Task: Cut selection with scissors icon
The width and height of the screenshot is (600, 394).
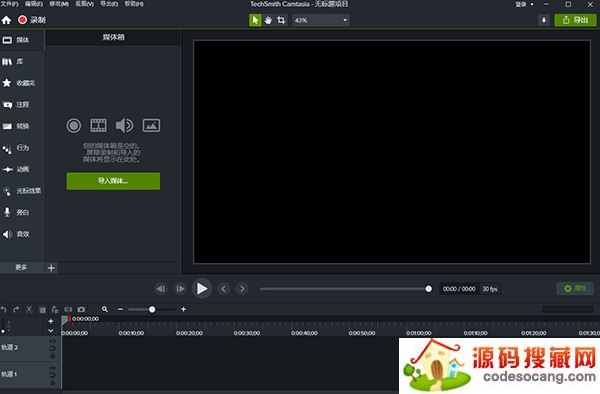Action: click(x=29, y=309)
